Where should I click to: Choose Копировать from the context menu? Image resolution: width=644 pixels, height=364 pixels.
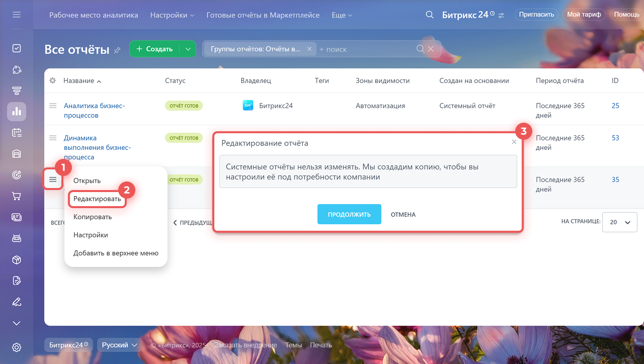tap(93, 217)
